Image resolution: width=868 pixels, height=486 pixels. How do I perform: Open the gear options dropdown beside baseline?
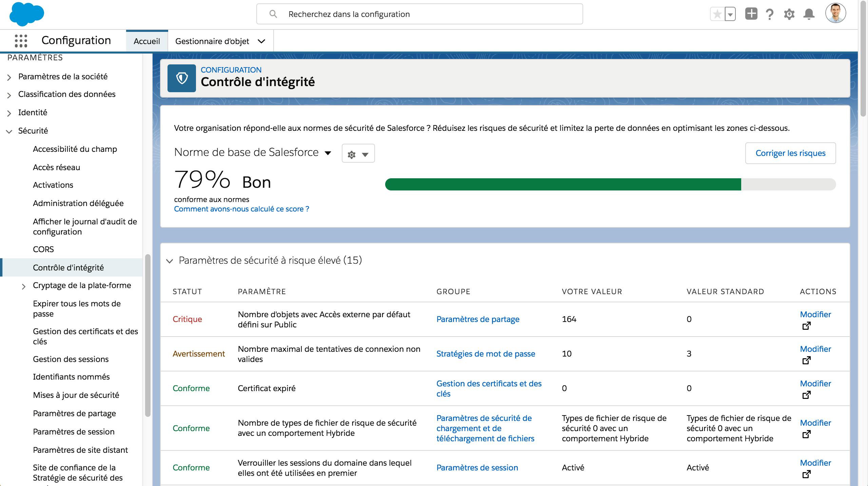pyautogui.click(x=358, y=154)
